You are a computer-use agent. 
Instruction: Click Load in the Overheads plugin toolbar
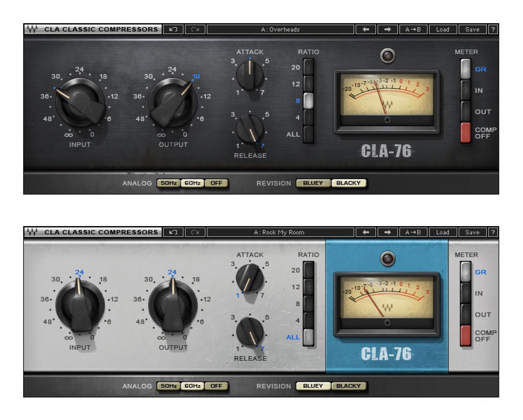(442, 30)
